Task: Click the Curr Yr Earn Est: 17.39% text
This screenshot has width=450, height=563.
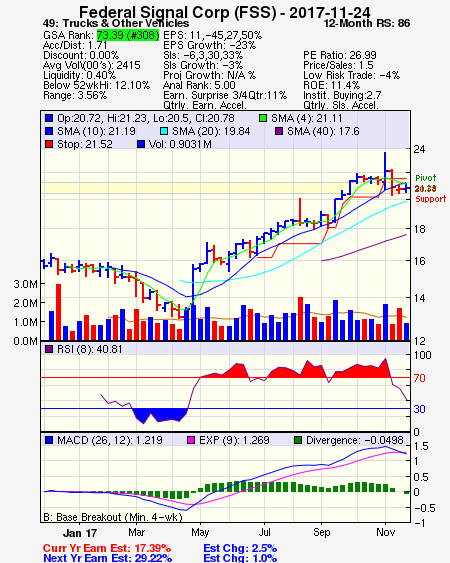Action: coord(107,548)
